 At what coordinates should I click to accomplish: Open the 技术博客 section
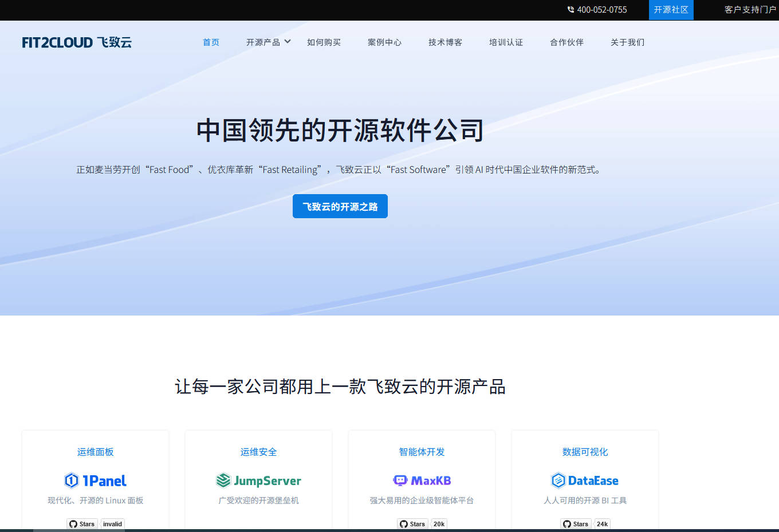point(445,42)
